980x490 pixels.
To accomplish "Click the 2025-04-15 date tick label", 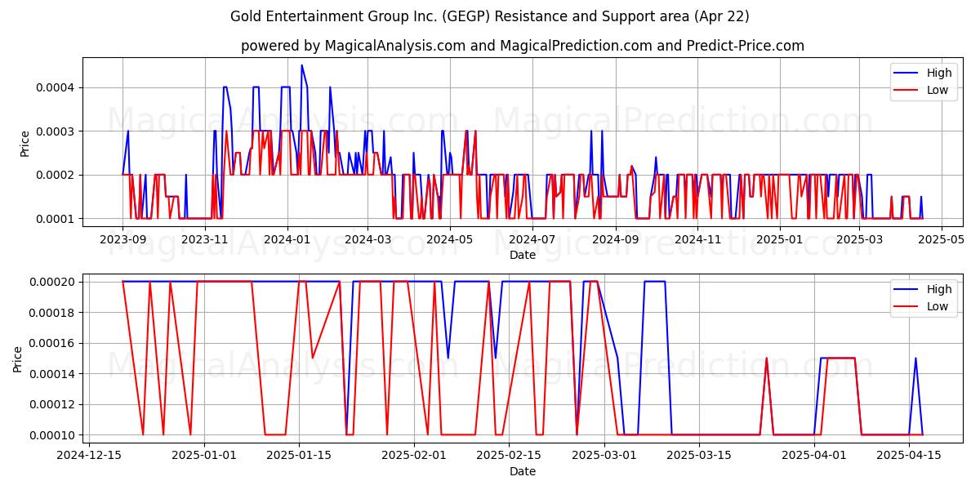I will tap(909, 456).
